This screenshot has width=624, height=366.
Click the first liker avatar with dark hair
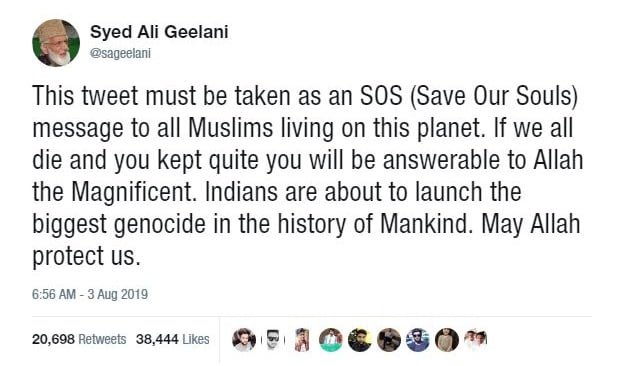pos(244,340)
